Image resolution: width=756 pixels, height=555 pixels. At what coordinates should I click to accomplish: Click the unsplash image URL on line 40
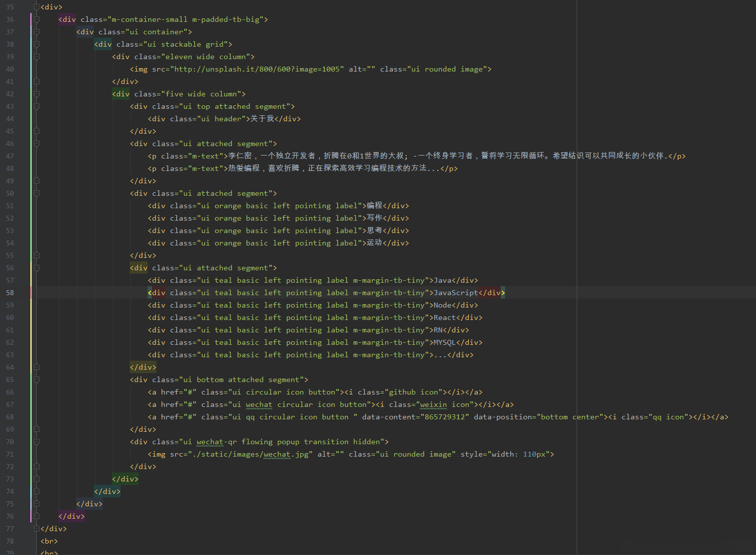[257, 69]
